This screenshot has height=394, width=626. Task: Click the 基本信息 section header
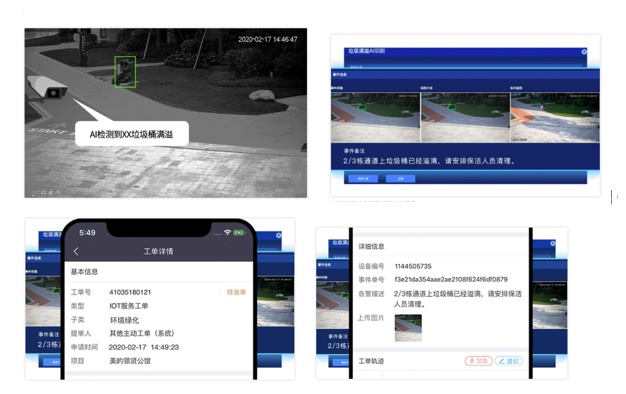coord(84,272)
